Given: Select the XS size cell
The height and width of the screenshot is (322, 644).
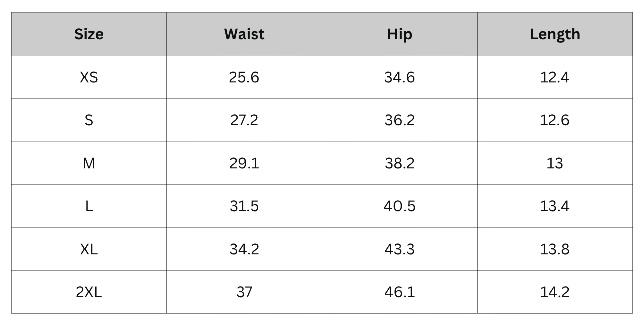Looking at the screenshot, I should tap(89, 77).
